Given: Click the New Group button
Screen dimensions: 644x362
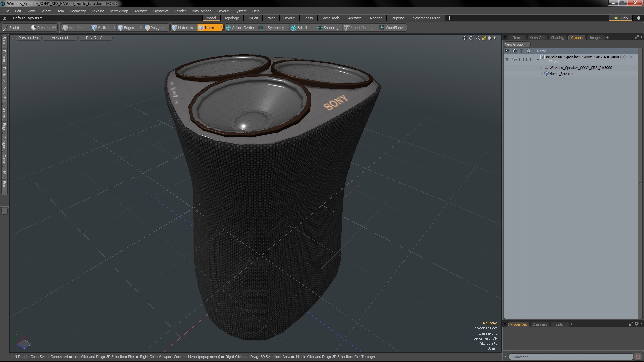Looking at the screenshot, I should point(514,44).
